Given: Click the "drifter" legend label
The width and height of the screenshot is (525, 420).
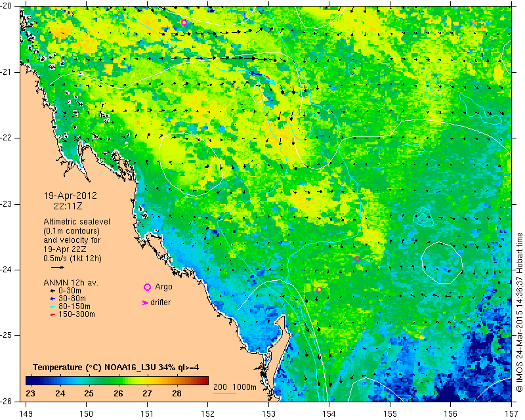Looking at the screenshot, I should pos(161,303).
